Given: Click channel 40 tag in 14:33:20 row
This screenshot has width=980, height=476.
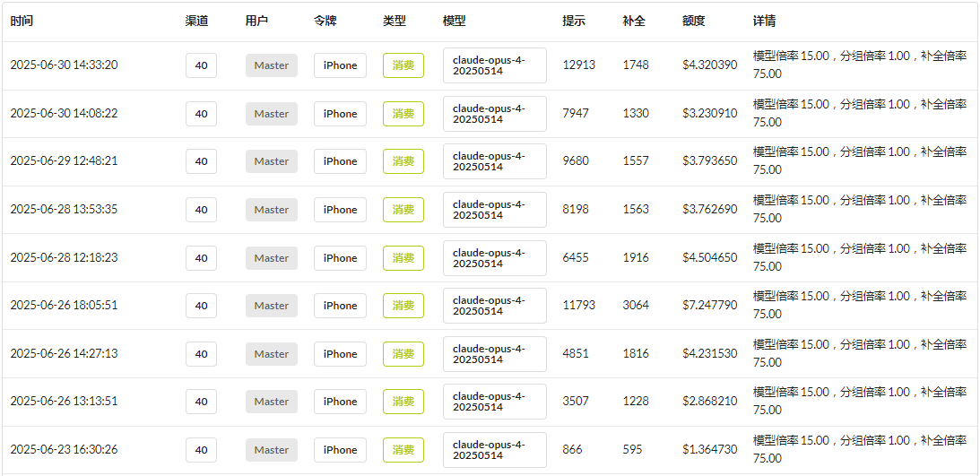Looking at the screenshot, I should [201, 65].
